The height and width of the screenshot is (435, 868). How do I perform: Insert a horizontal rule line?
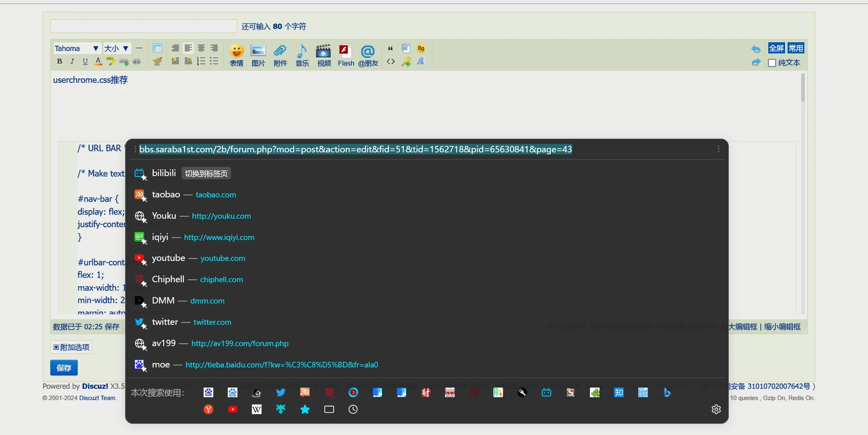click(139, 48)
